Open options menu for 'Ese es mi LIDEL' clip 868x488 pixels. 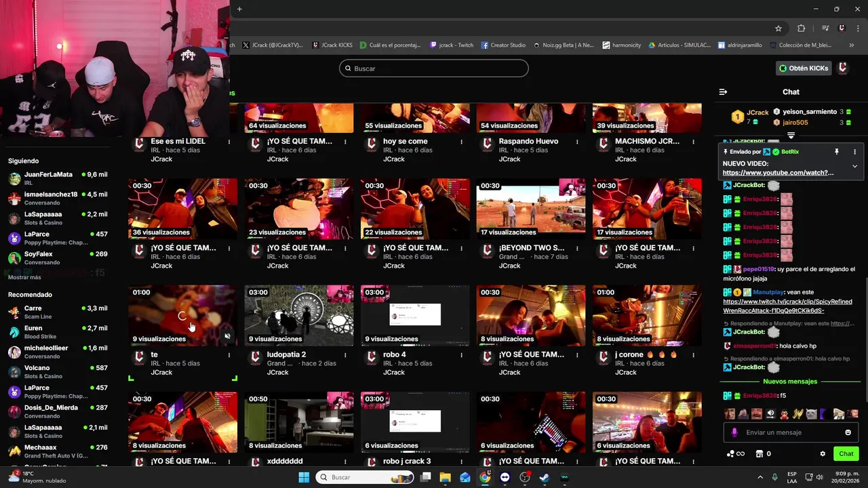229,142
